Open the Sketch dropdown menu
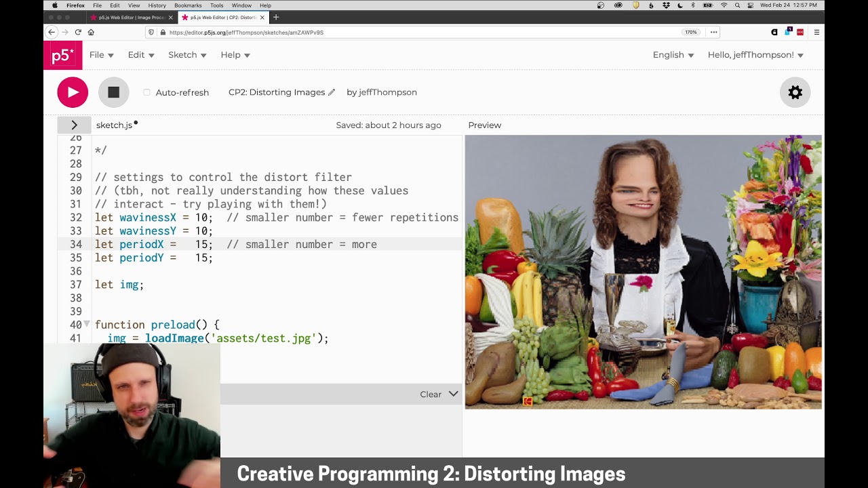This screenshot has height=488, width=868. click(x=187, y=55)
